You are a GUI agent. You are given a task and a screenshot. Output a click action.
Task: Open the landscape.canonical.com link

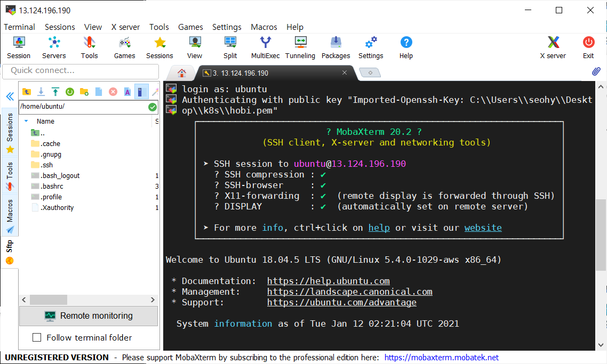[x=349, y=292]
